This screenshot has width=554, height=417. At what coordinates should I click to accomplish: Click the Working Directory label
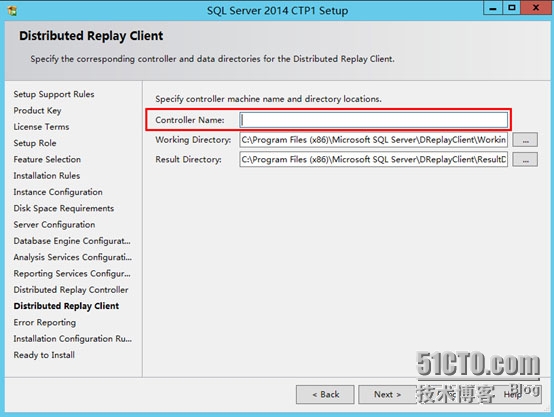coord(193,140)
